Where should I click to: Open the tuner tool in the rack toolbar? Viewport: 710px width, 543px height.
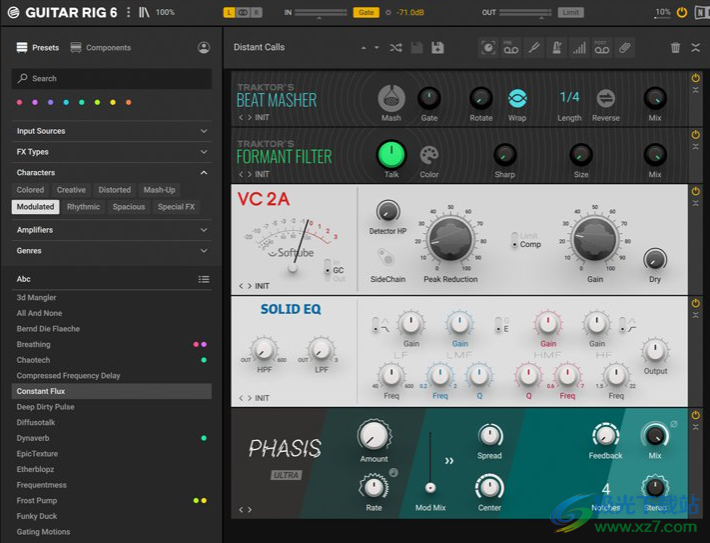pyautogui.click(x=533, y=47)
